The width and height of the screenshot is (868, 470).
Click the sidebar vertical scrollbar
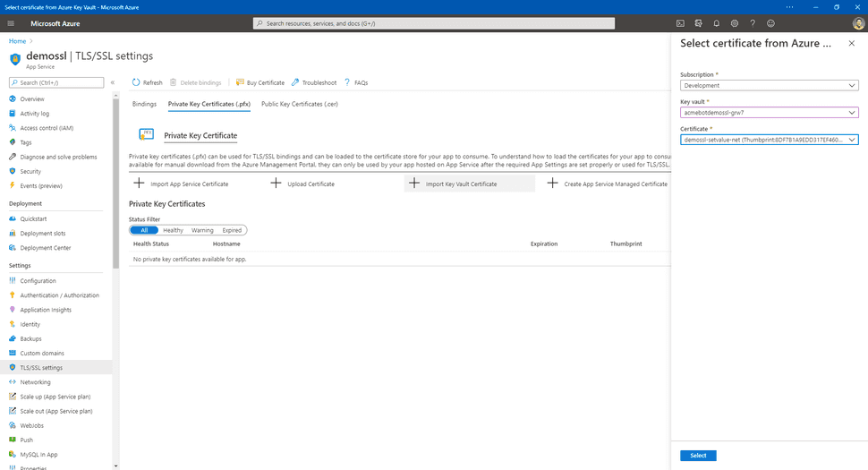point(115,183)
